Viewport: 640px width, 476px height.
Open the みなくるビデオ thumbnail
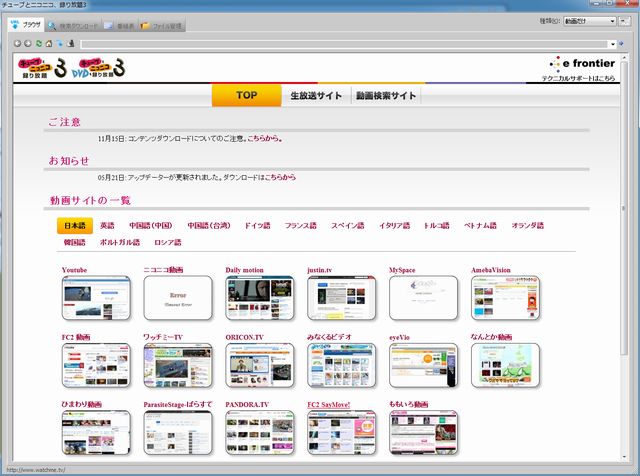342,365
